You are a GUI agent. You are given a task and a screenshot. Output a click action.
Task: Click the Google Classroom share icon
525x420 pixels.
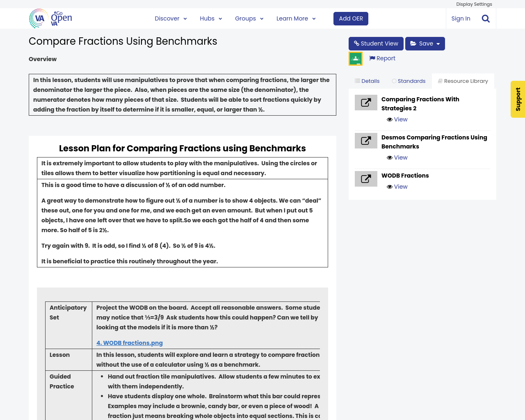(356, 59)
